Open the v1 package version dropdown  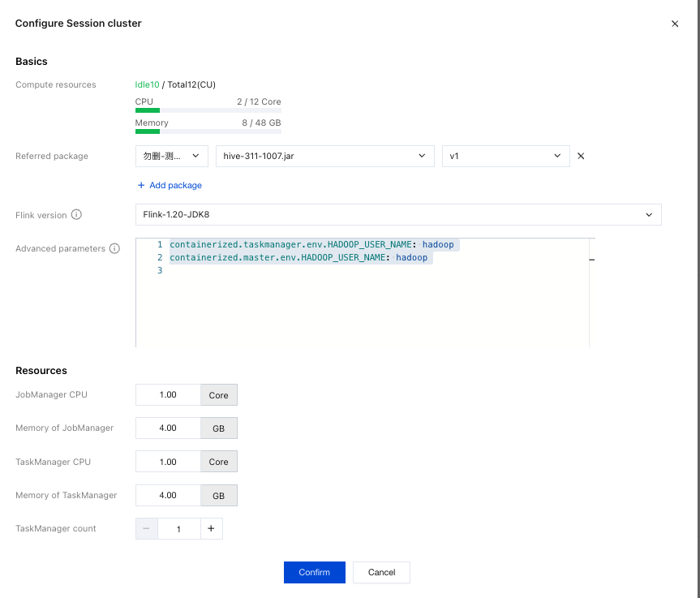pyautogui.click(x=506, y=156)
